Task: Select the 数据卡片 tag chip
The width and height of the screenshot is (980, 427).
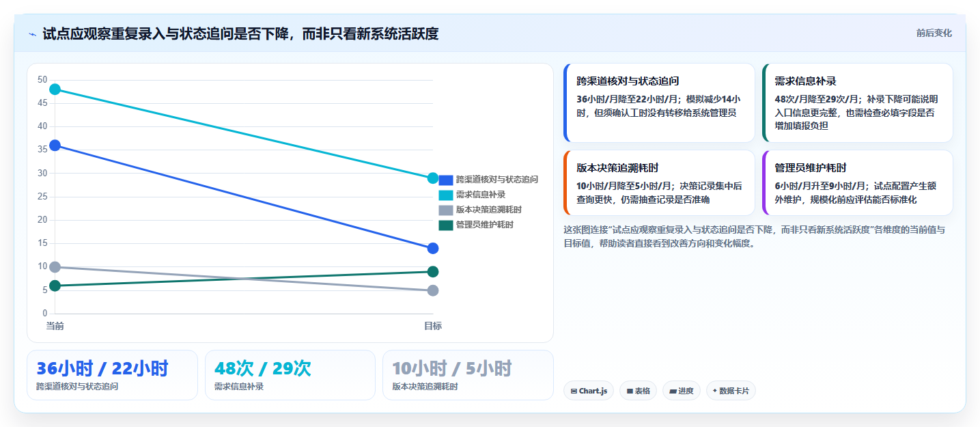Action: [x=731, y=391]
